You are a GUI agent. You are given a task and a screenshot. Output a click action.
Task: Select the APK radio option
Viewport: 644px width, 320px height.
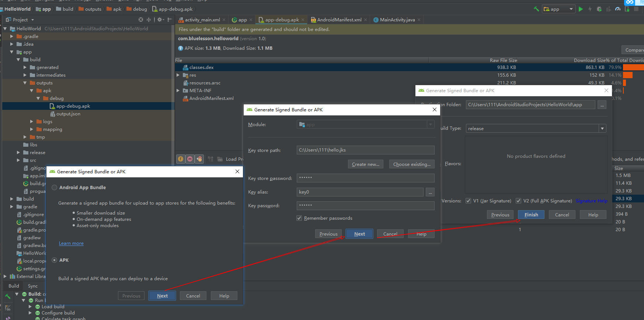pos(54,260)
